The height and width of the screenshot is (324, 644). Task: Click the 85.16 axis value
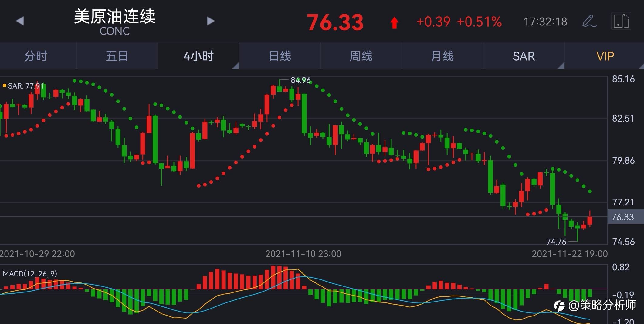[x=623, y=79]
